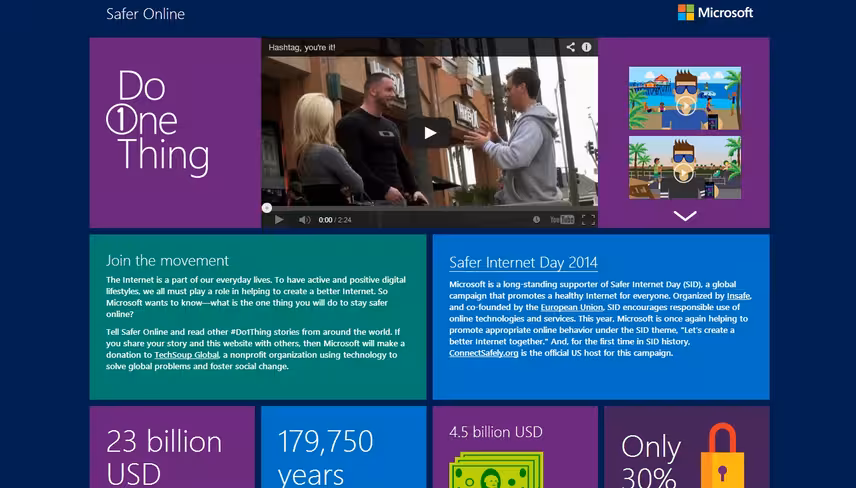Click the video progress bar scrubber
856x488 pixels.
pyautogui.click(x=266, y=207)
